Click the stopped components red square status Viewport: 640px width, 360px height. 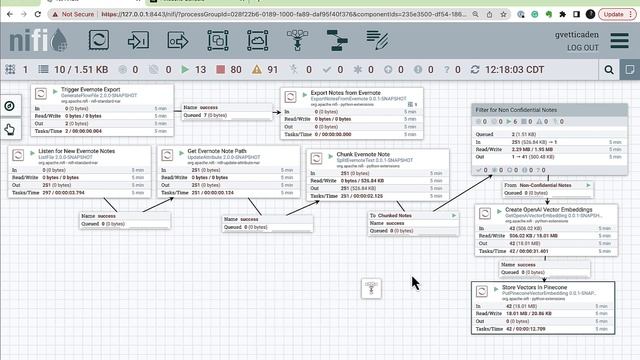(229, 70)
